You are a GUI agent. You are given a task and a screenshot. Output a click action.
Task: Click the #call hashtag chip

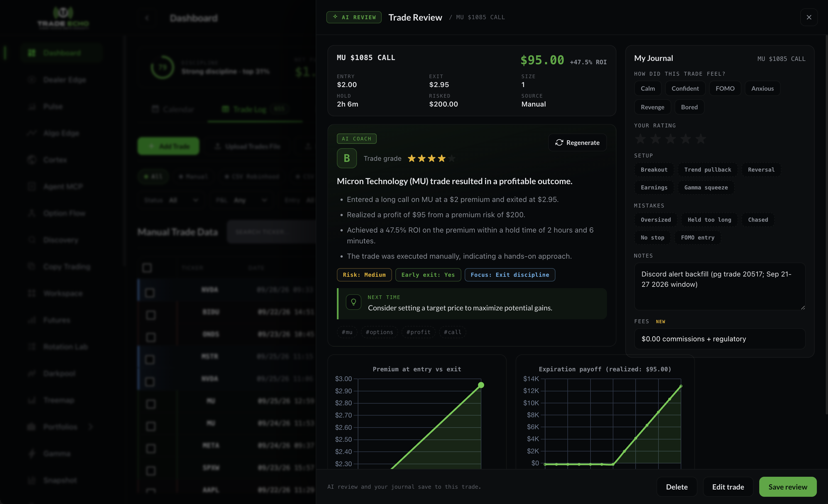452,332
